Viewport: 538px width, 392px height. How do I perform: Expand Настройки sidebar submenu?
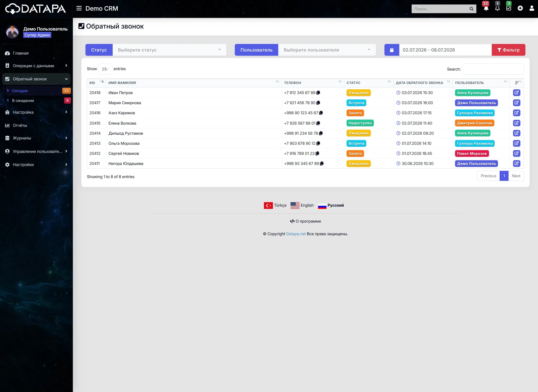(36, 165)
